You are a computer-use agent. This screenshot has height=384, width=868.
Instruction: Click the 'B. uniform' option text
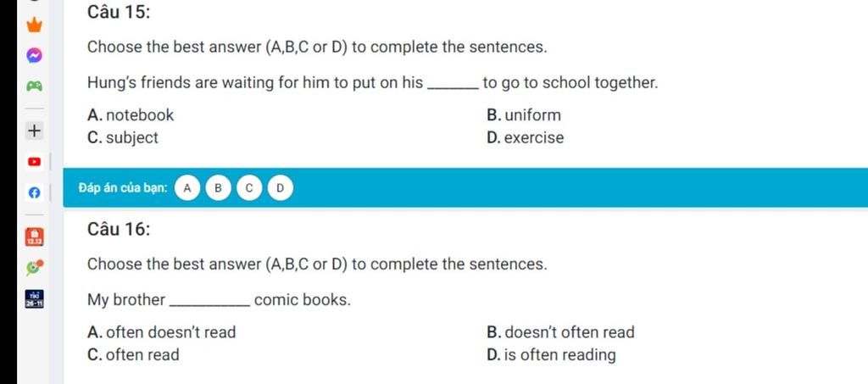point(524,115)
